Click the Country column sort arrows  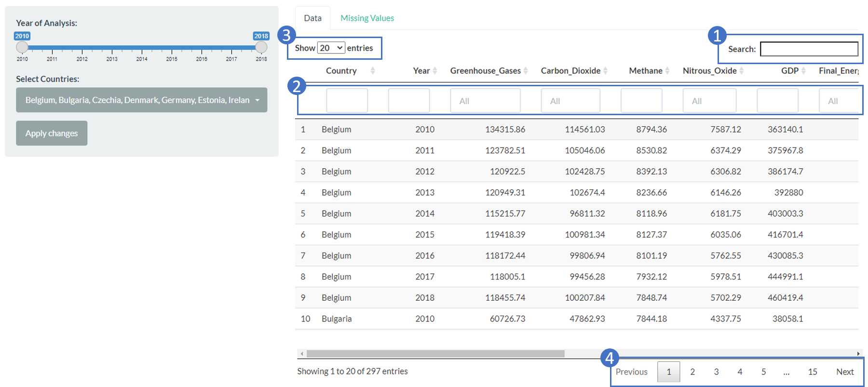click(x=372, y=71)
